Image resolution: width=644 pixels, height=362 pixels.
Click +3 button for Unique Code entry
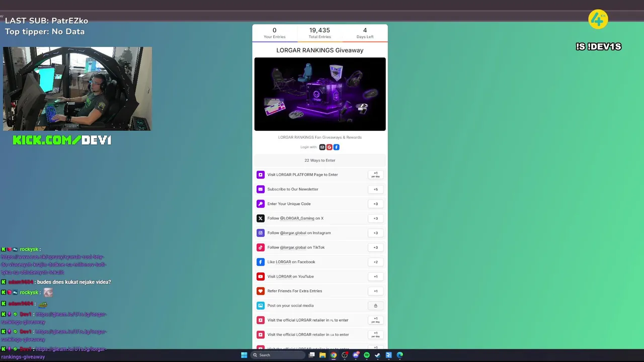(x=375, y=204)
